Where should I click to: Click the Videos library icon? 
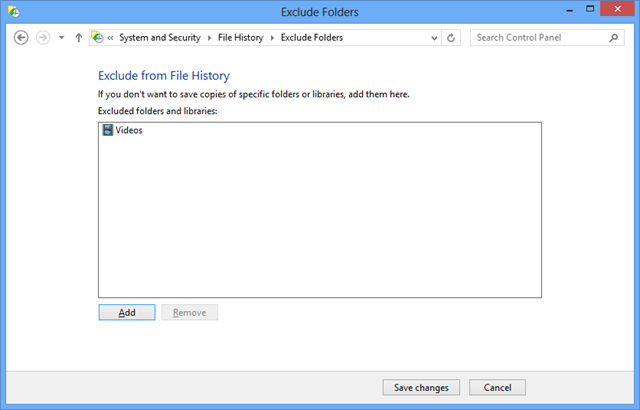pos(108,130)
